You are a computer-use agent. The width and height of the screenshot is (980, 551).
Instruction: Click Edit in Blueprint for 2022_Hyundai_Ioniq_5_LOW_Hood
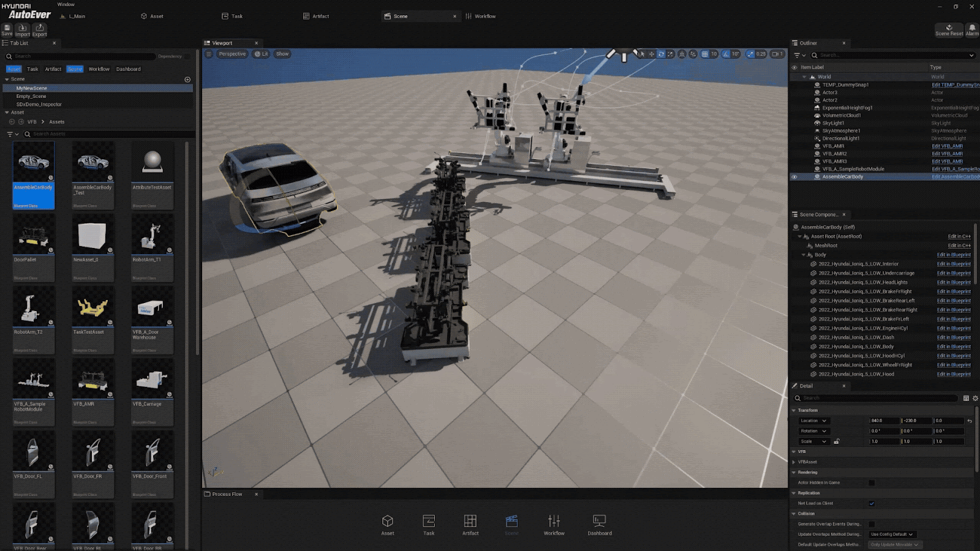pyautogui.click(x=954, y=374)
